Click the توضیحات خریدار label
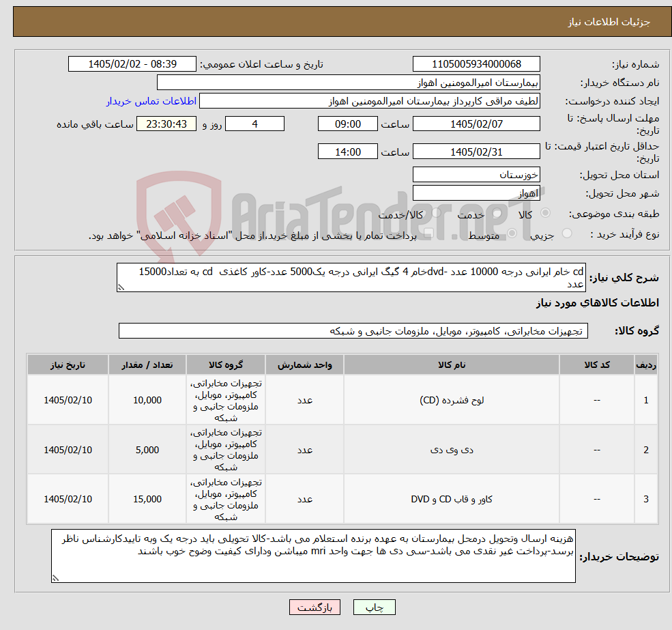This screenshot has height=630, width=672. click(619, 557)
